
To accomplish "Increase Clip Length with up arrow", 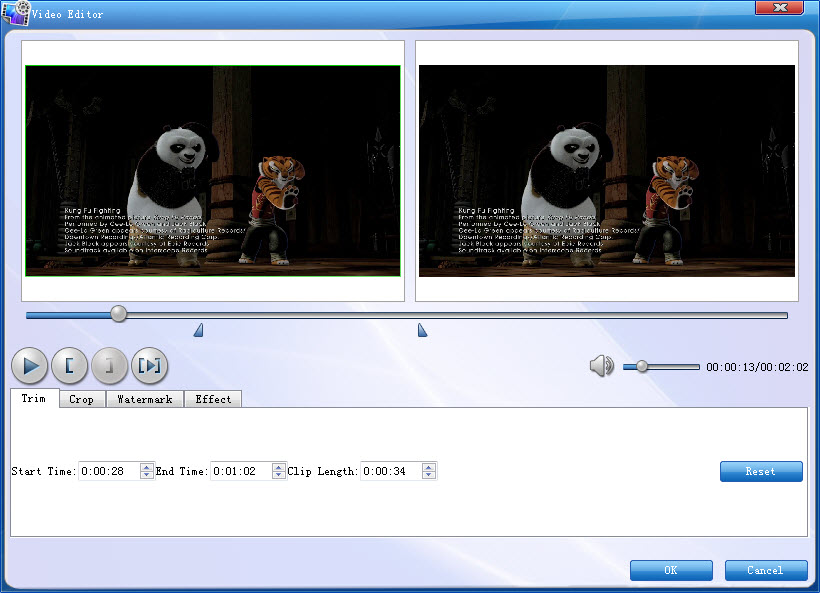I will click(x=429, y=467).
